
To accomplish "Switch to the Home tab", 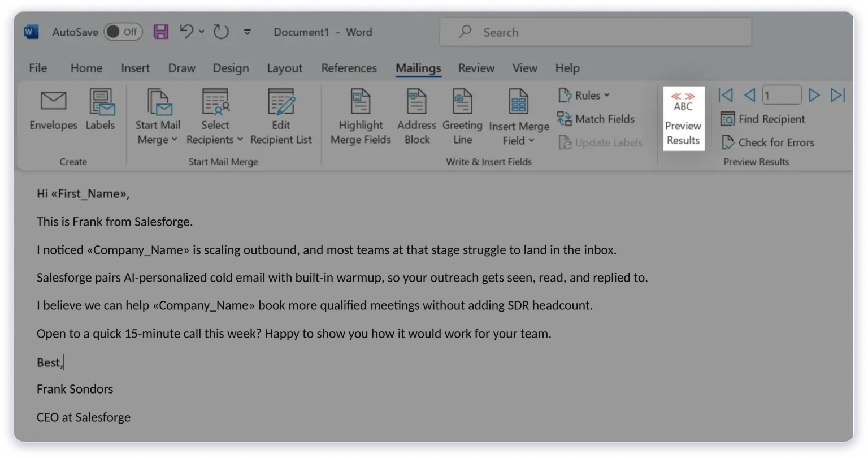I will coord(86,68).
